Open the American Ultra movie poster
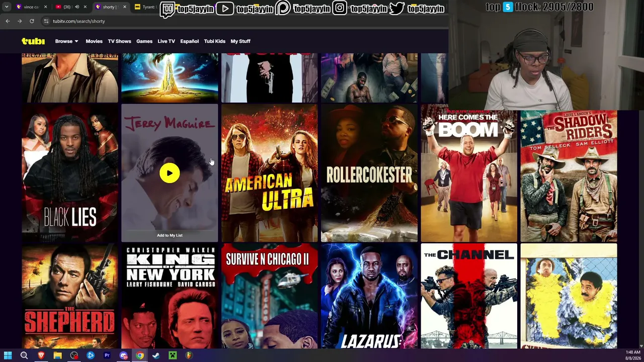Image resolution: width=644 pixels, height=362 pixels. tap(270, 173)
